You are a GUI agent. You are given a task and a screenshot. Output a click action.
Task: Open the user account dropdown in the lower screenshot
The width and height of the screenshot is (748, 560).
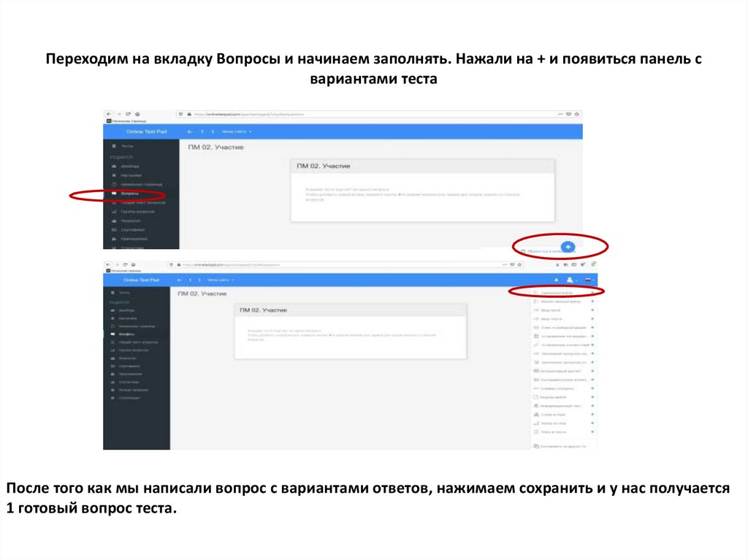(x=571, y=280)
